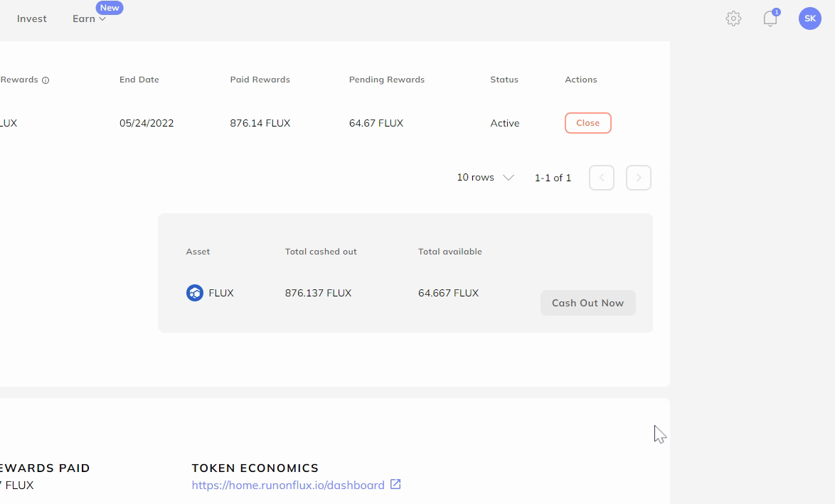
Task: Click the Cash Out Now button
Action: click(x=588, y=303)
